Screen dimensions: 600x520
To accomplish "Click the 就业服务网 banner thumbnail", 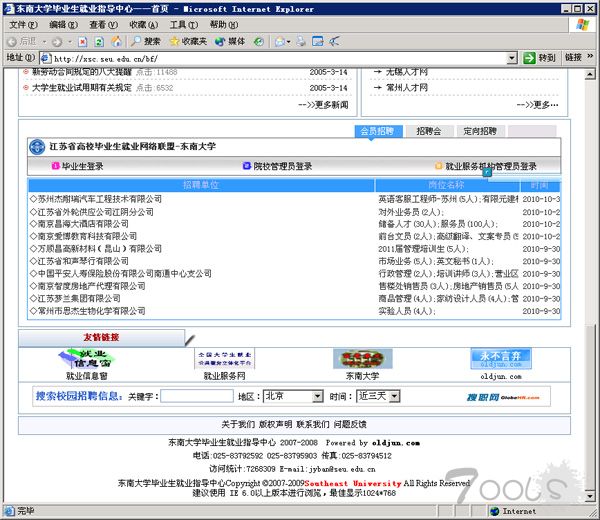I will coord(224,359).
